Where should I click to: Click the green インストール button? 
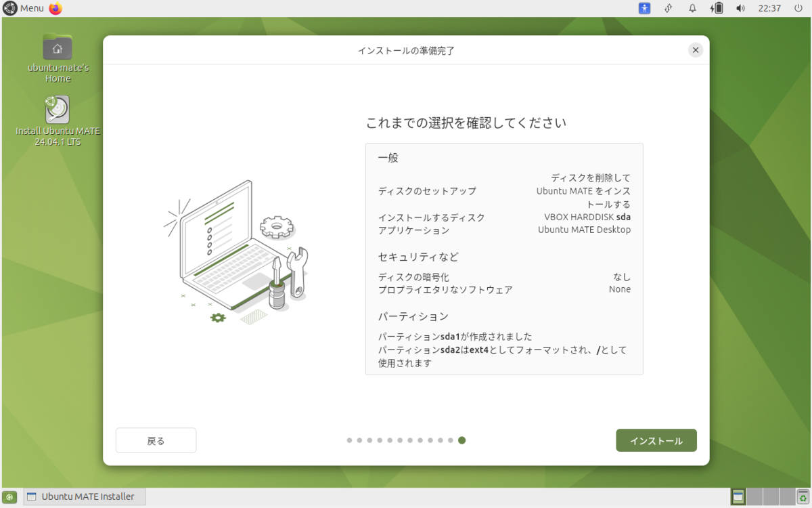[656, 440]
